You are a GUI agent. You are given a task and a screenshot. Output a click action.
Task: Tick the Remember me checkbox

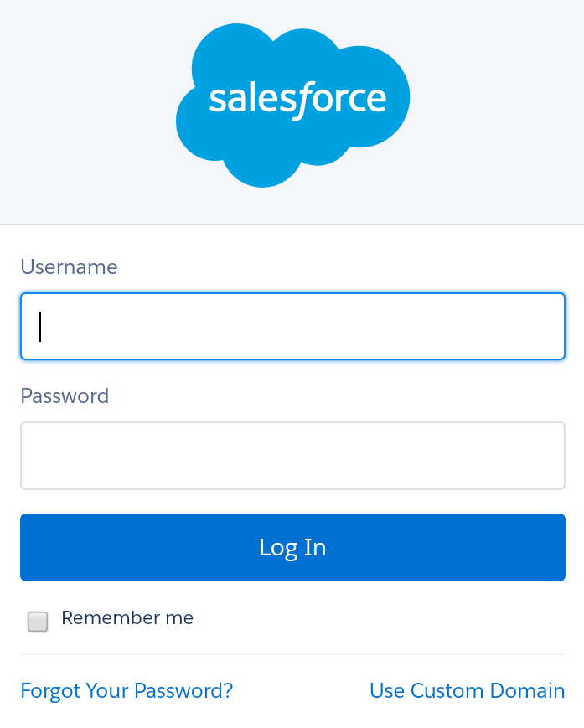[x=38, y=622]
